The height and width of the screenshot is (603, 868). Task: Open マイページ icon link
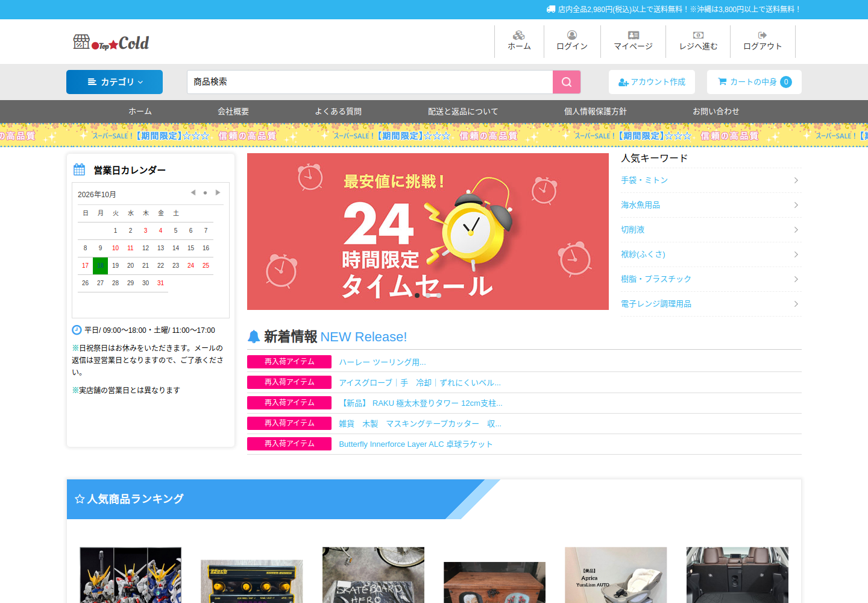[634, 36]
